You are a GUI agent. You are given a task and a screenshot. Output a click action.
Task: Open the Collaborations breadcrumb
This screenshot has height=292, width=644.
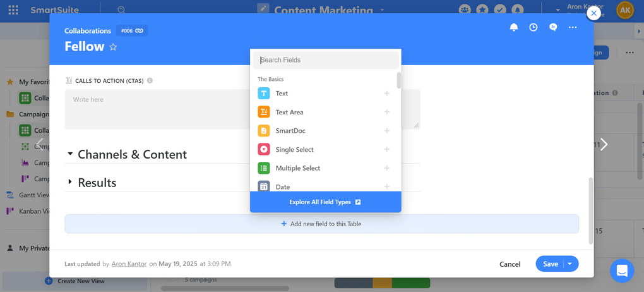[88, 31]
